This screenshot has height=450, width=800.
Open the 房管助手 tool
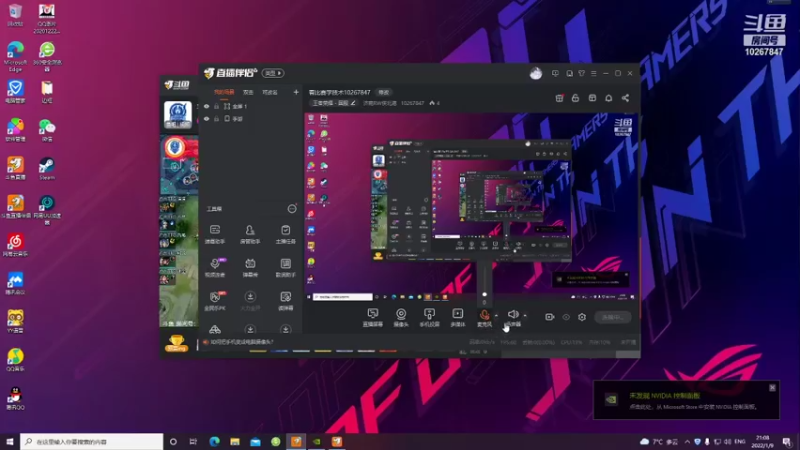click(250, 234)
